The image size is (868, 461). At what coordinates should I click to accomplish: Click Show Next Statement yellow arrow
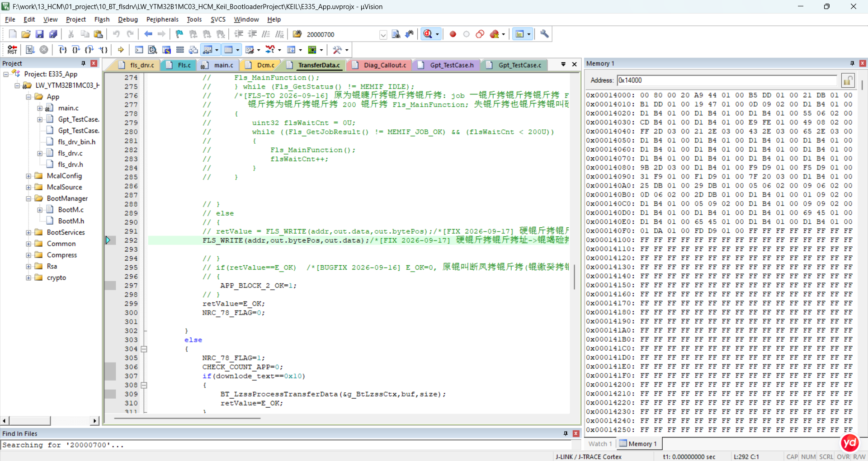[121, 50]
